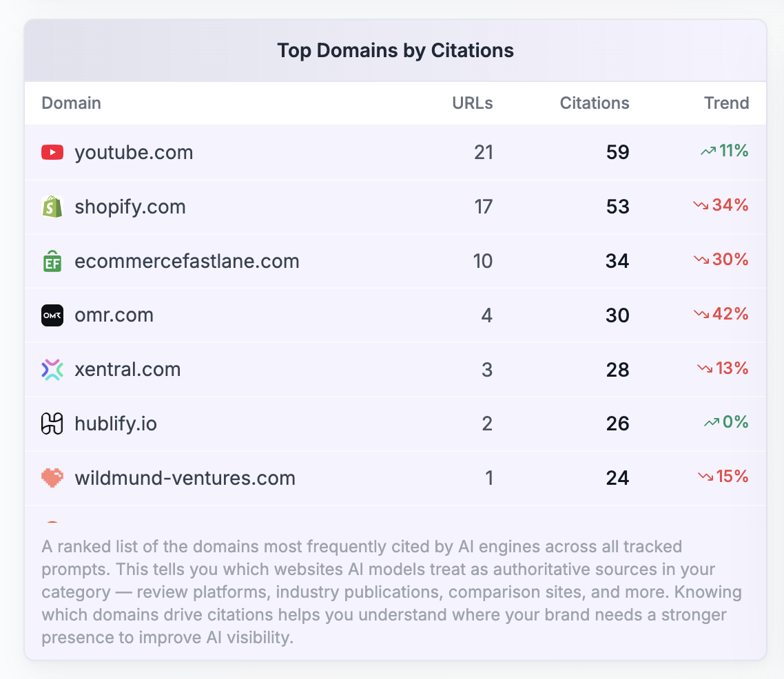Viewport: 784px width, 679px height.
Task: Click URL count 3 for xentral.com
Action: coord(487,370)
